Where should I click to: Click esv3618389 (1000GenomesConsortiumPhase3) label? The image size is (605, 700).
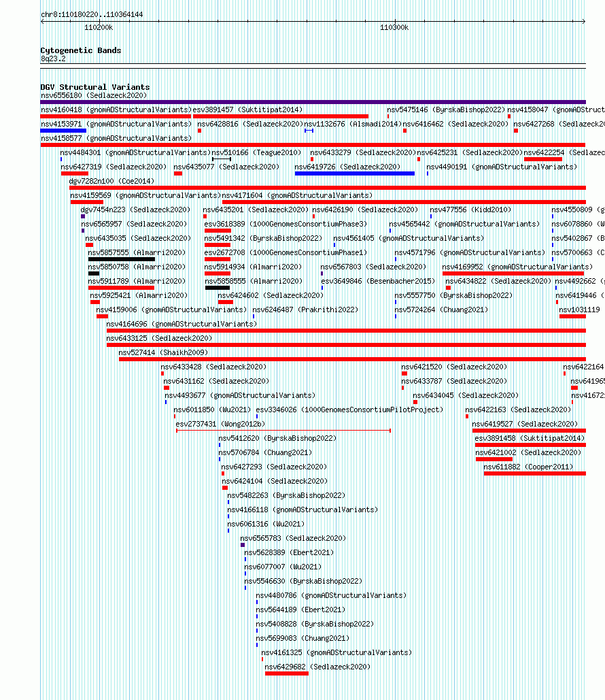[286, 224]
